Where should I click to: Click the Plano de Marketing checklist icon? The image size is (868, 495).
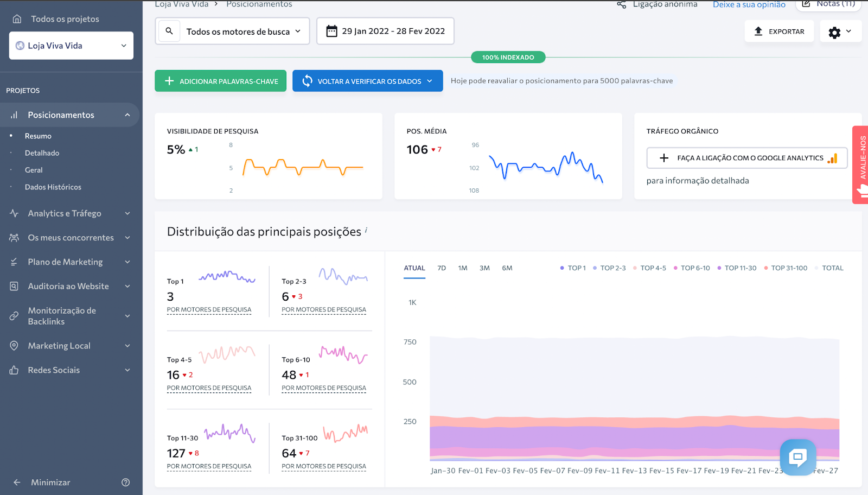14,262
